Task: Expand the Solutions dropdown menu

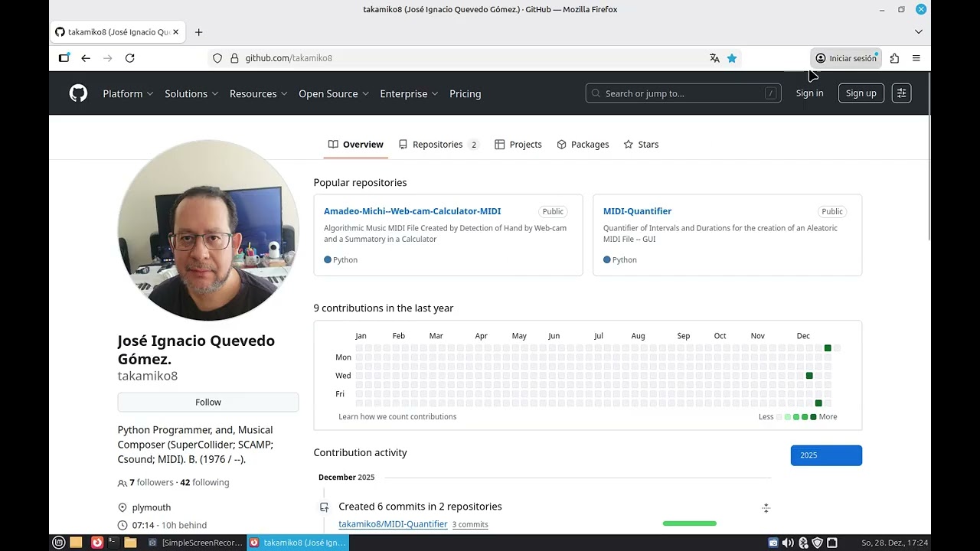Action: pyautogui.click(x=191, y=93)
